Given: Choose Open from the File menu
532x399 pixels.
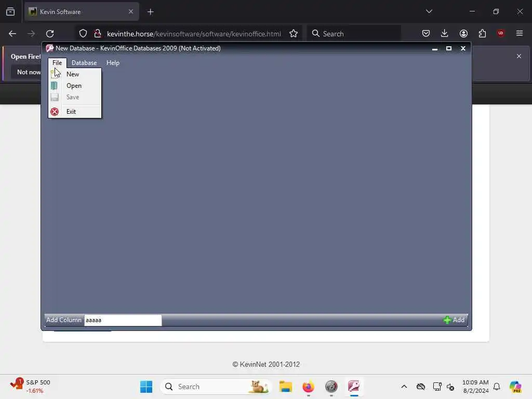Looking at the screenshot, I should (75, 86).
